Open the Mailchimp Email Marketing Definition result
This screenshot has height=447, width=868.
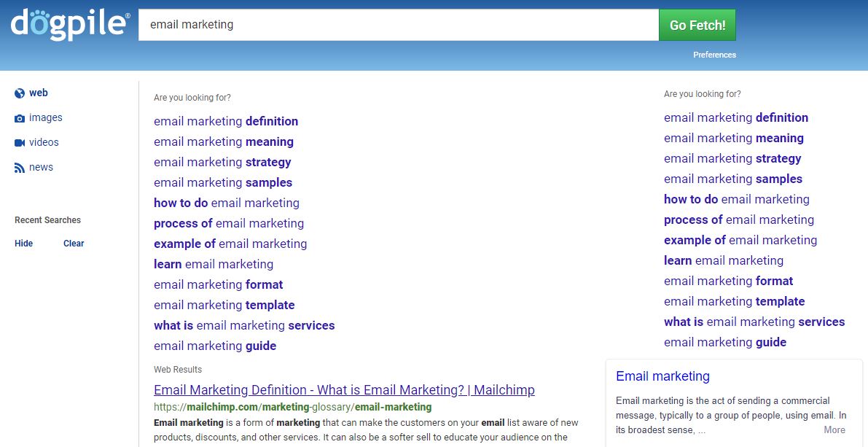[344, 390]
